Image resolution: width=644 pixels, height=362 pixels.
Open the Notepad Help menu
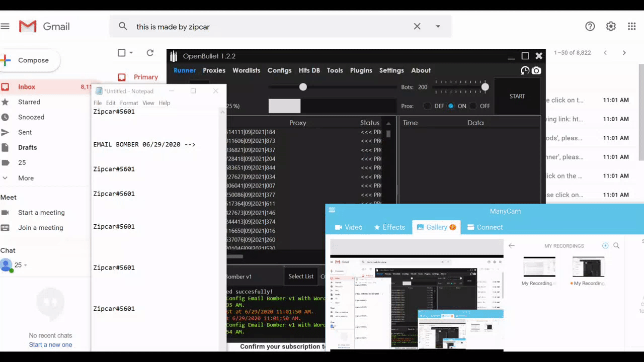pos(165,103)
